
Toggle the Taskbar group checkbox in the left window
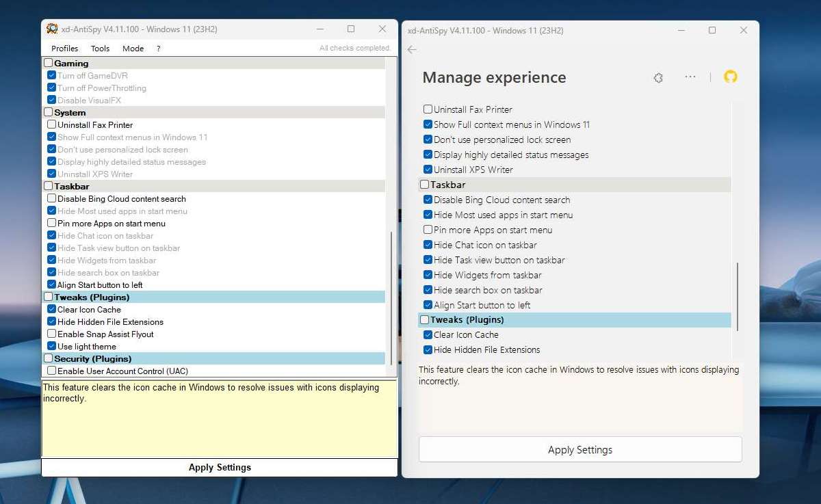click(x=49, y=186)
